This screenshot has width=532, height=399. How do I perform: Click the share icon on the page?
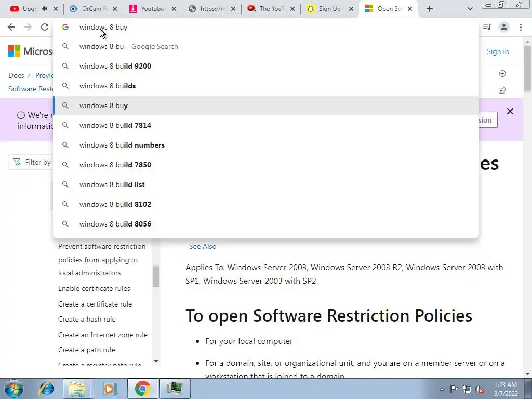click(x=502, y=90)
